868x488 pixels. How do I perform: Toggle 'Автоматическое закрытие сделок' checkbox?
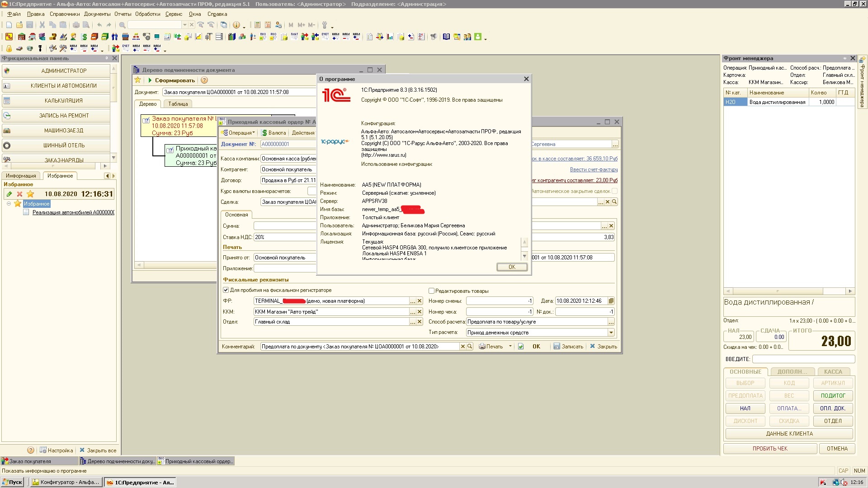(614, 191)
